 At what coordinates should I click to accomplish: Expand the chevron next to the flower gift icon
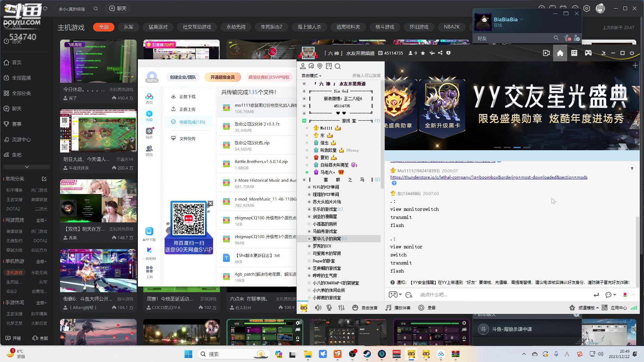point(634,295)
